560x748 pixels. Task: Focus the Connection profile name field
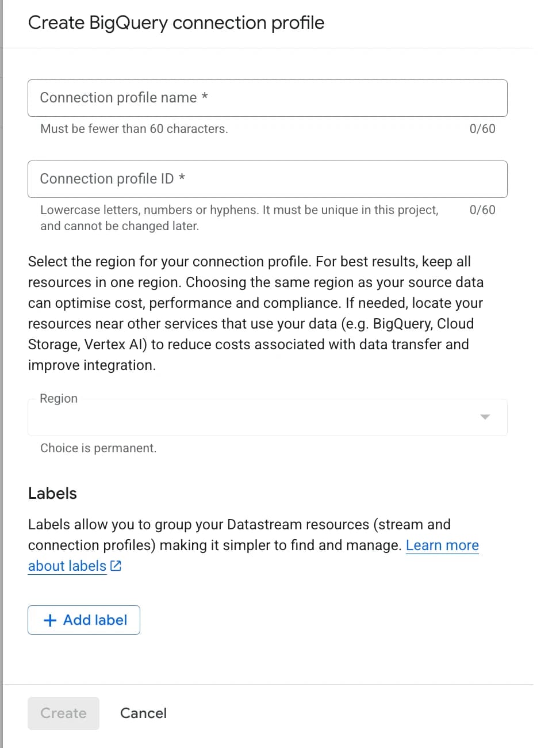click(267, 98)
